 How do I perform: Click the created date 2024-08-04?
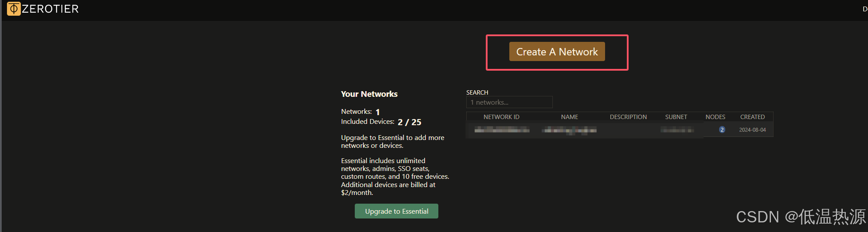tap(752, 130)
